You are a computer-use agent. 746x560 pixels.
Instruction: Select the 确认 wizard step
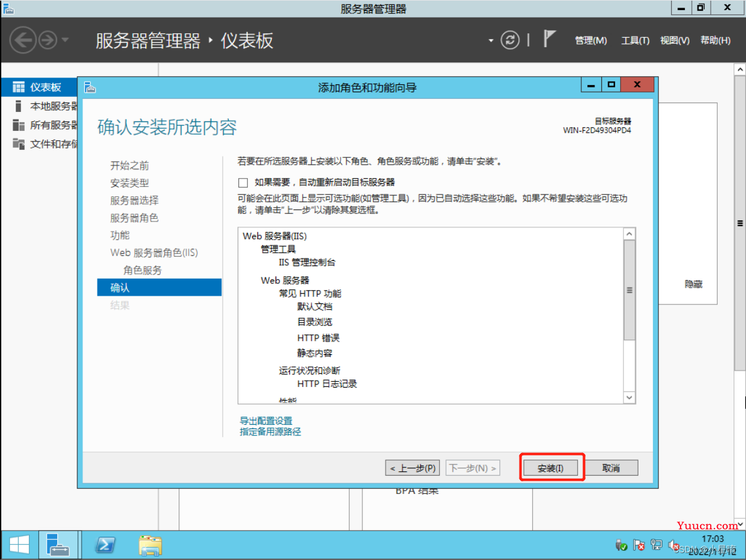coord(159,288)
